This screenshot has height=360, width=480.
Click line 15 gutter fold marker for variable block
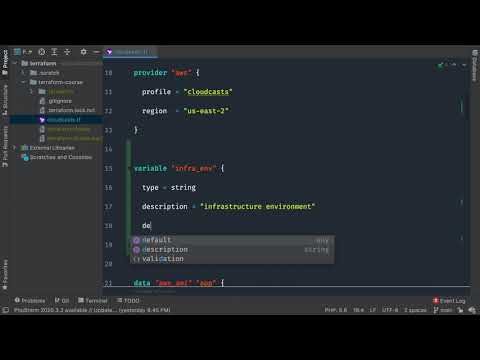coord(130,168)
